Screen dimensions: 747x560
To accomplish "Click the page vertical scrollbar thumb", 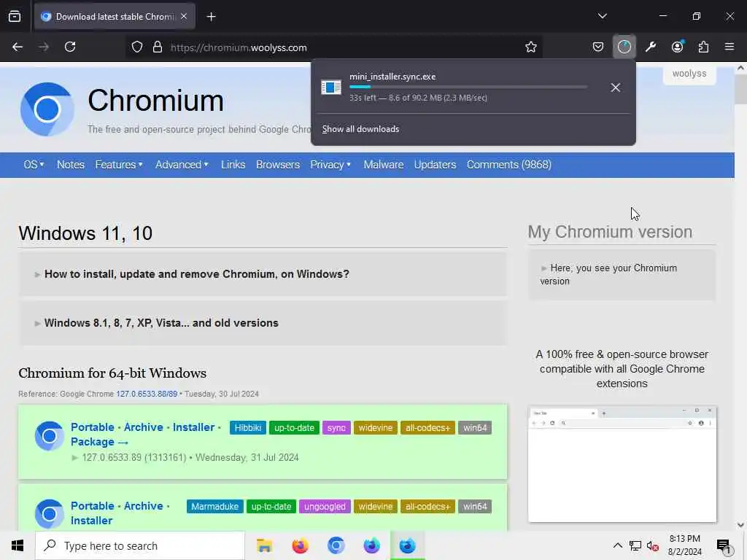I will [x=740, y=89].
